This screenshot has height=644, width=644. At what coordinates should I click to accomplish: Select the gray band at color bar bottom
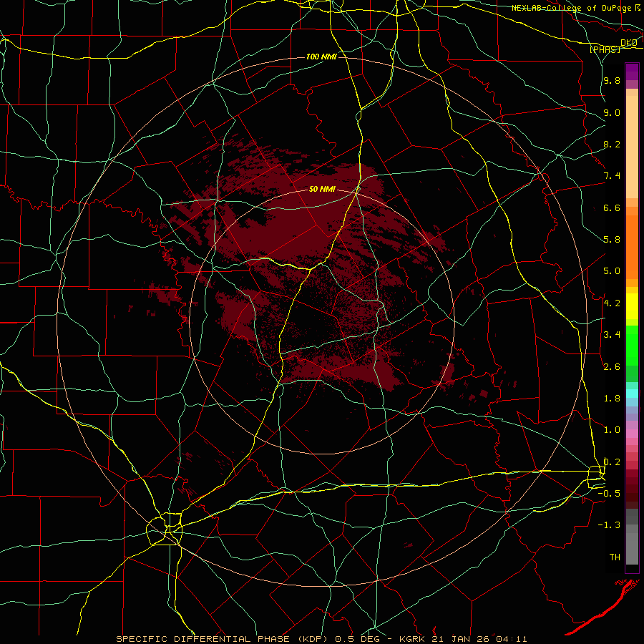(x=632, y=548)
